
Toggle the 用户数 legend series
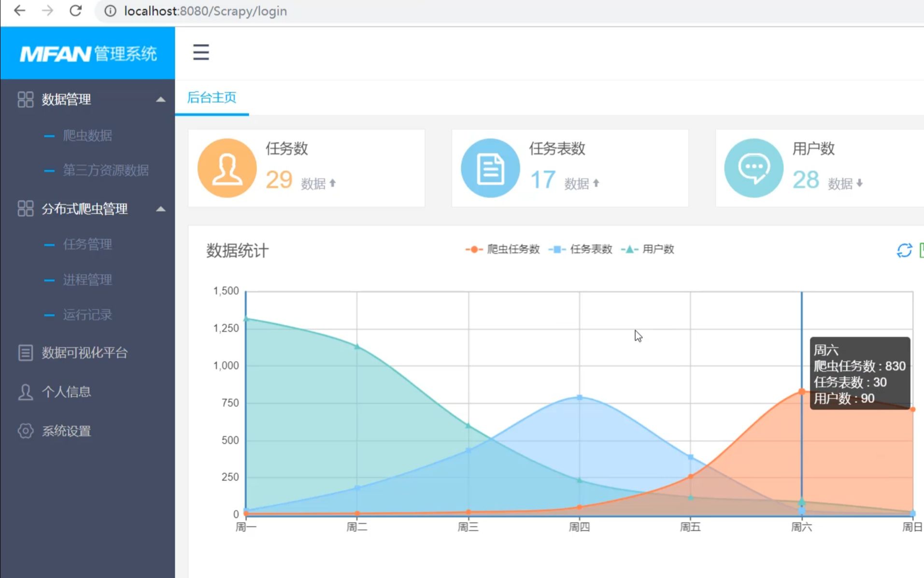tap(648, 249)
